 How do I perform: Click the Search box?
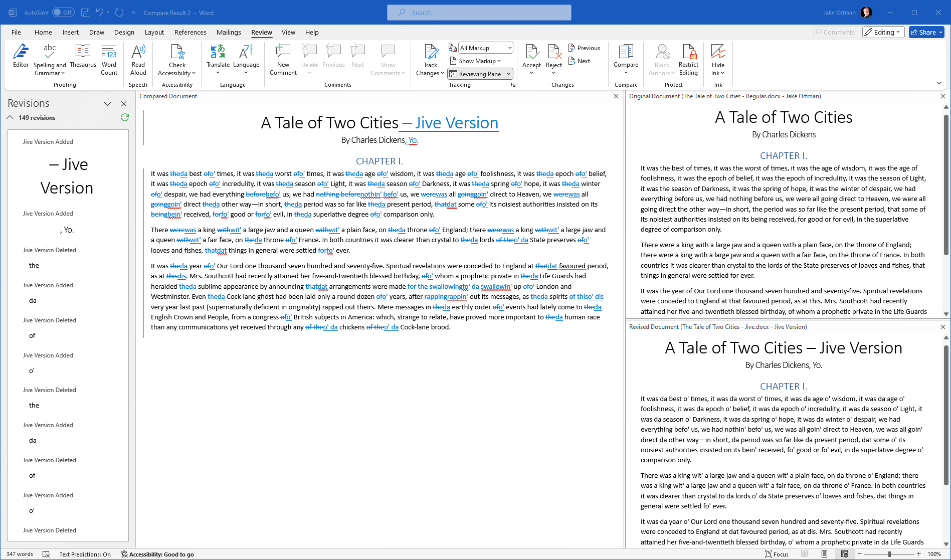click(479, 13)
